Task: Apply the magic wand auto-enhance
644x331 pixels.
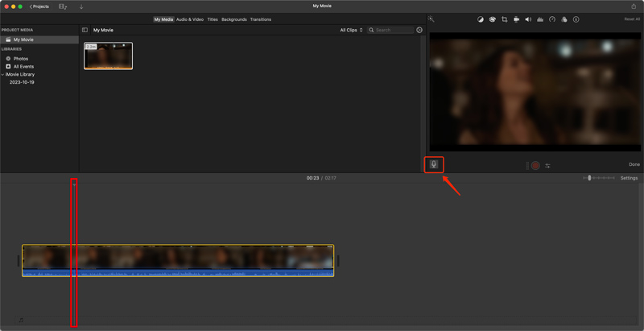Action: pyautogui.click(x=431, y=19)
